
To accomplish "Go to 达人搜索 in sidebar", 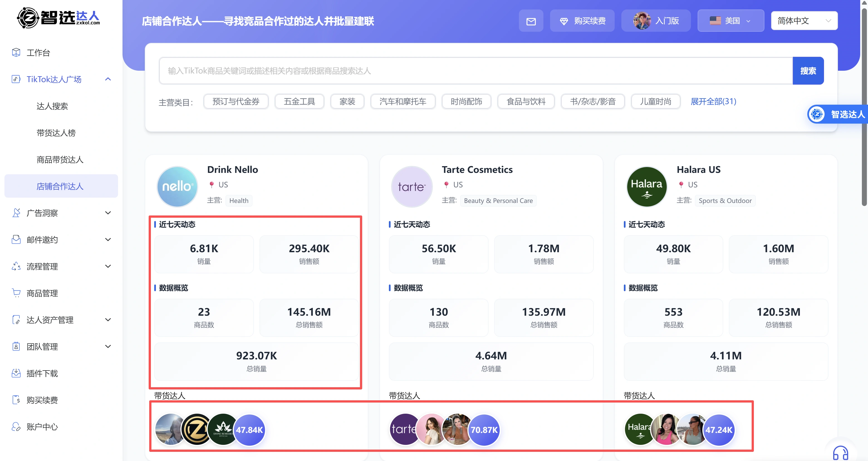I will 52,106.
